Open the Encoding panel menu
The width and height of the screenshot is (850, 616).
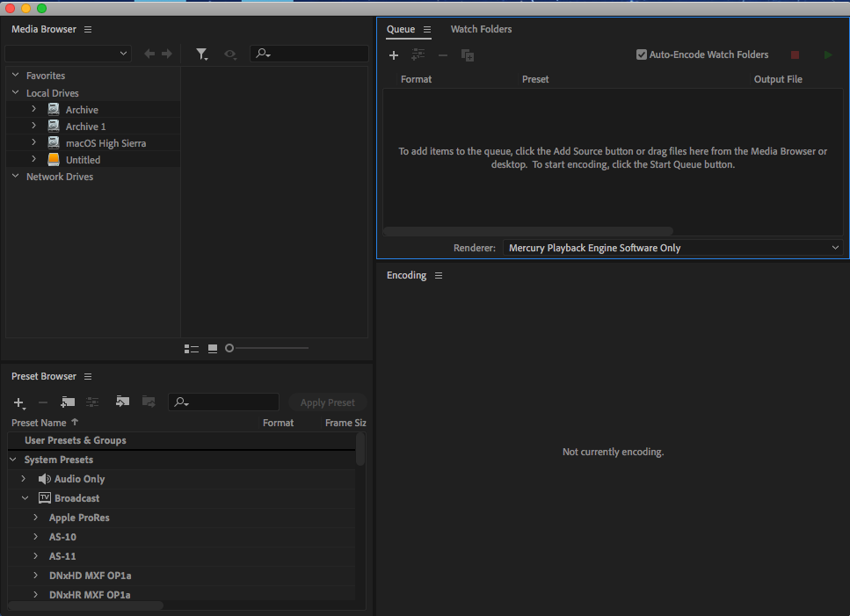pyautogui.click(x=439, y=276)
